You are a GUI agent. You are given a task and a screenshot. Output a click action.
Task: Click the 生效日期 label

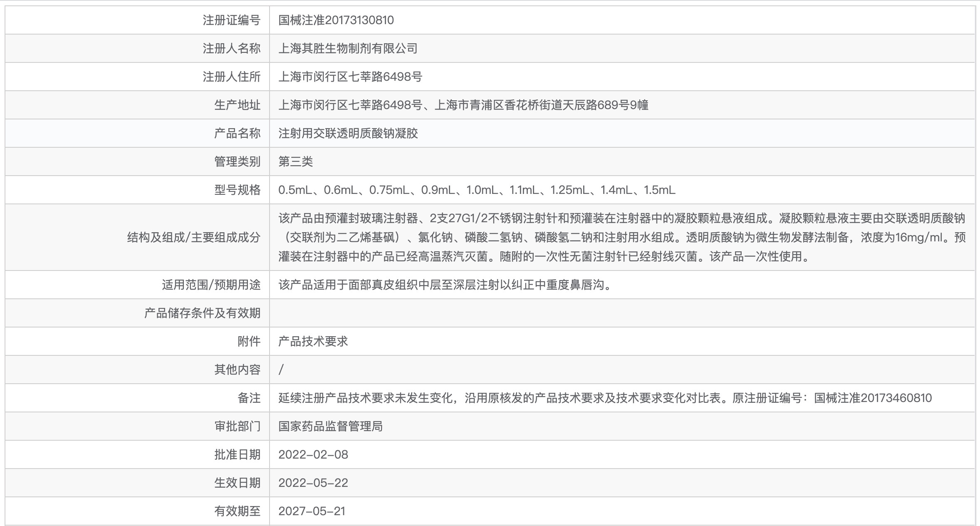click(238, 483)
